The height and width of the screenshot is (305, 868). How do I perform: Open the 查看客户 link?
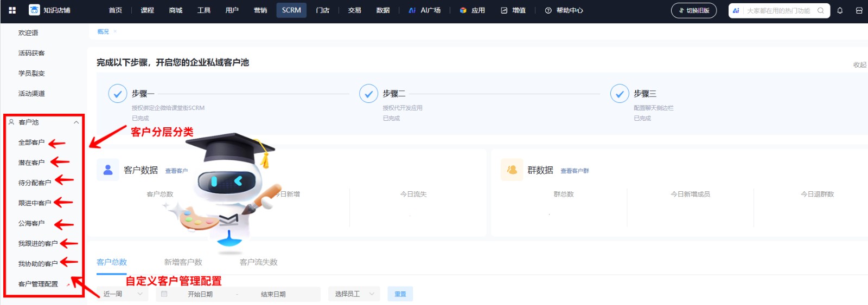(176, 171)
